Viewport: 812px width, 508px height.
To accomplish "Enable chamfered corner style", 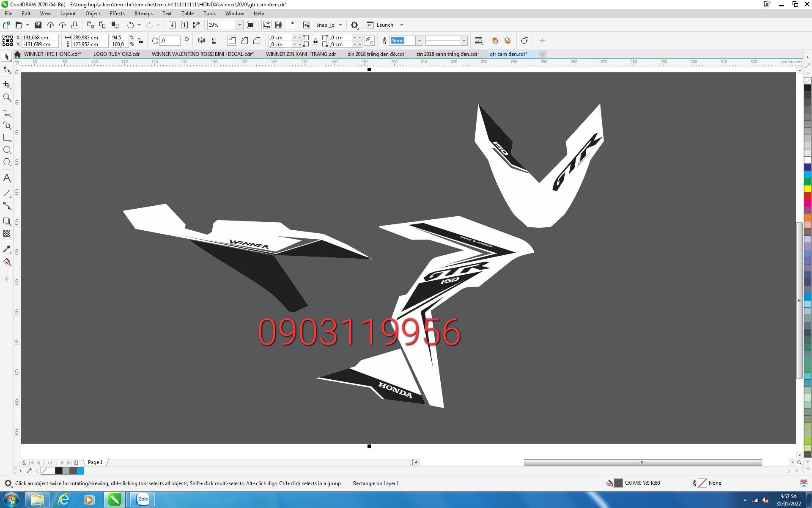I will click(257, 41).
